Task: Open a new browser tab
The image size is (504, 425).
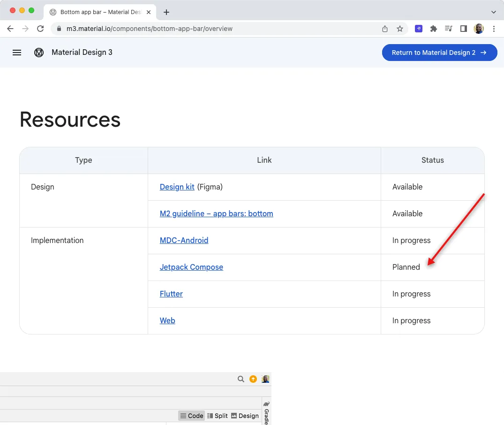Action: point(166,12)
